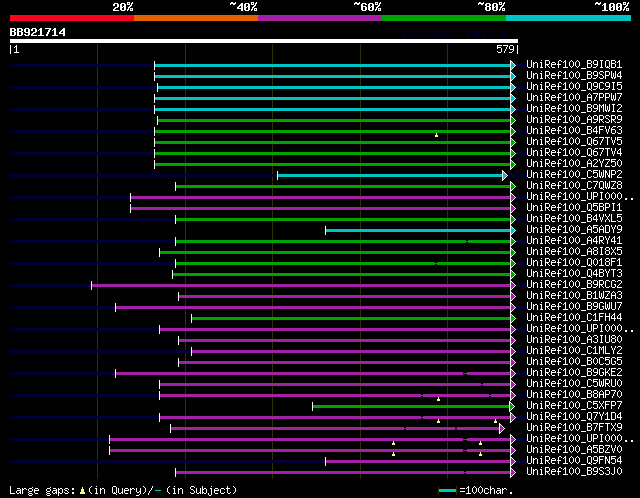Select label UniRef100_B9S3J0
Screen dimensions: 640x498
tap(574, 472)
